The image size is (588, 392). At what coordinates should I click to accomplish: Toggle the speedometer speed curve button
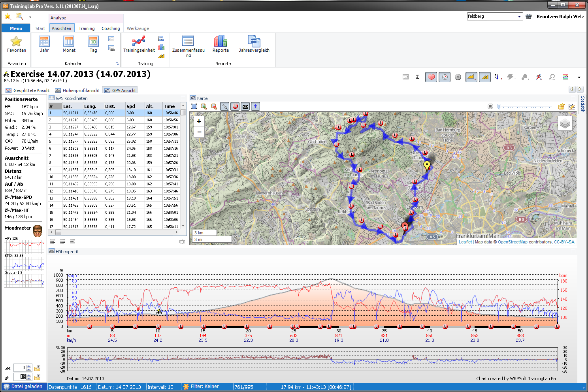(445, 77)
